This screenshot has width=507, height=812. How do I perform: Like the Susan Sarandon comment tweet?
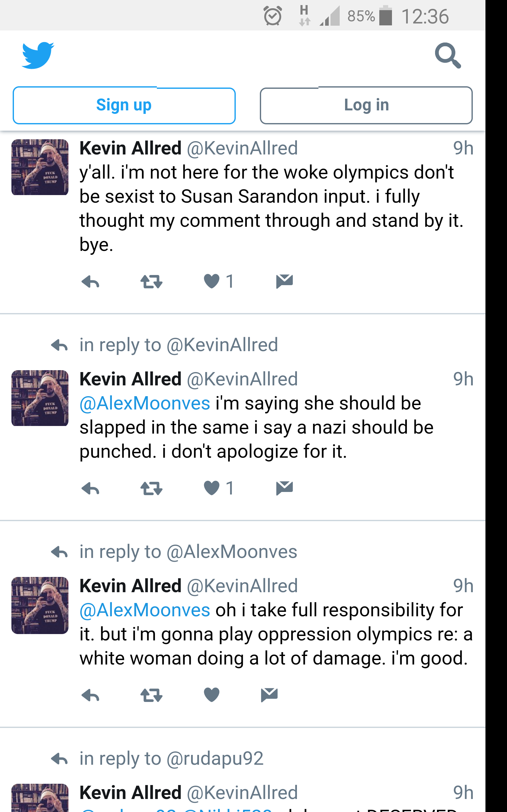click(212, 281)
